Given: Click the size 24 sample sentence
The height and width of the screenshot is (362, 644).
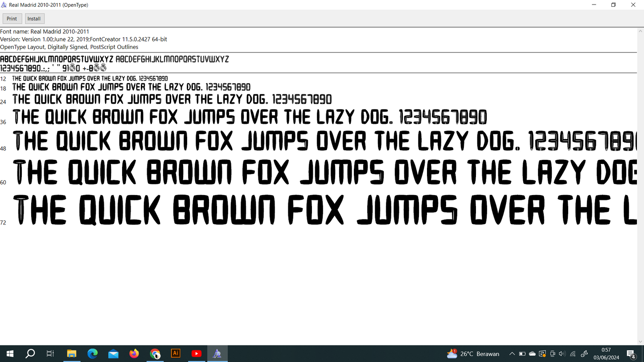Looking at the screenshot, I should coord(172,99).
